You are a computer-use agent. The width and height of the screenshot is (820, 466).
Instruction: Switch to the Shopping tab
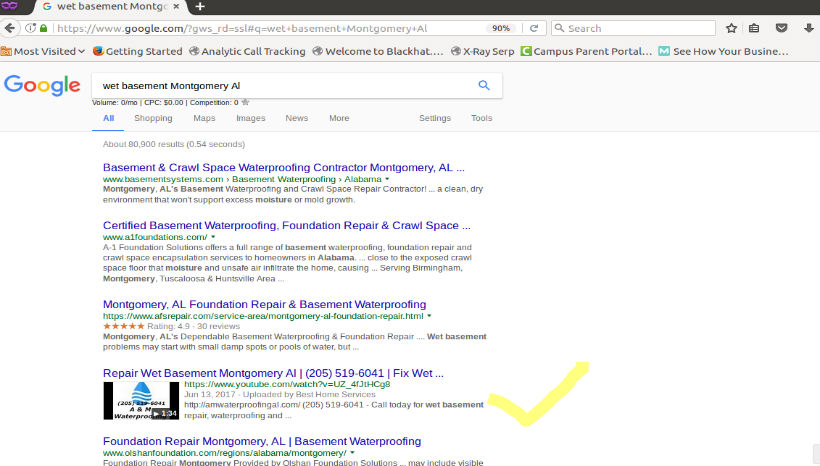coord(153,118)
